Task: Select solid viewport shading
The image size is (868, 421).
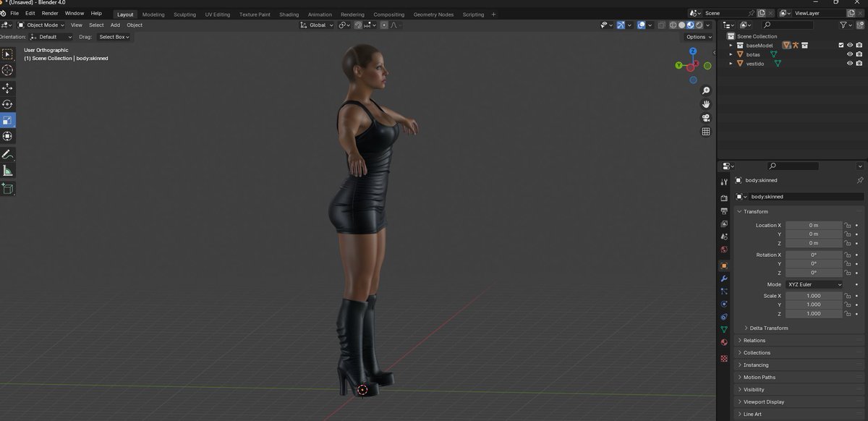Action: 681,25
